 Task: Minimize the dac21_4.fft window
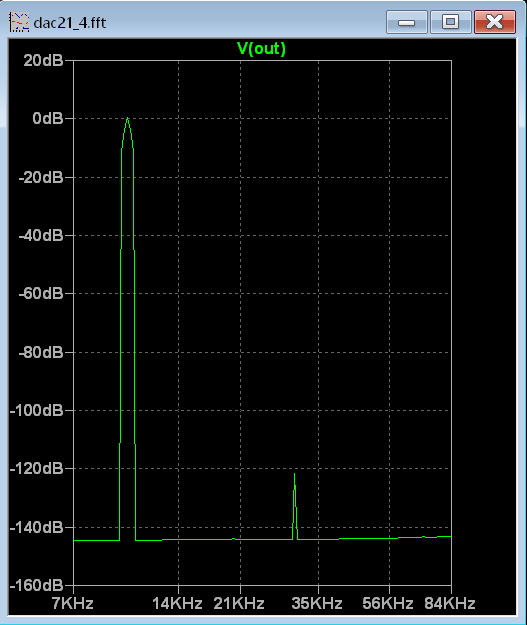click(407, 22)
